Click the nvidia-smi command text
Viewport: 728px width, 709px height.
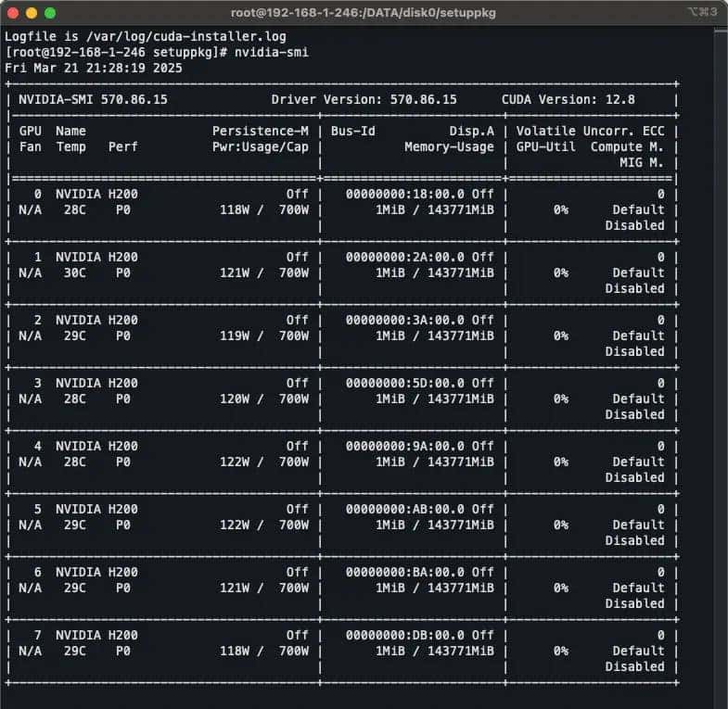point(272,52)
